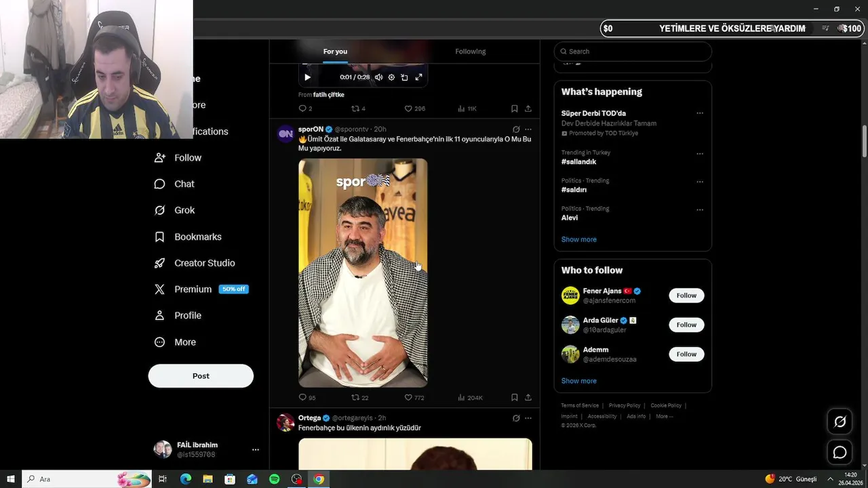Open Microsoft Edge from the taskbar
Screen dimensions: 868x488
tap(185, 479)
